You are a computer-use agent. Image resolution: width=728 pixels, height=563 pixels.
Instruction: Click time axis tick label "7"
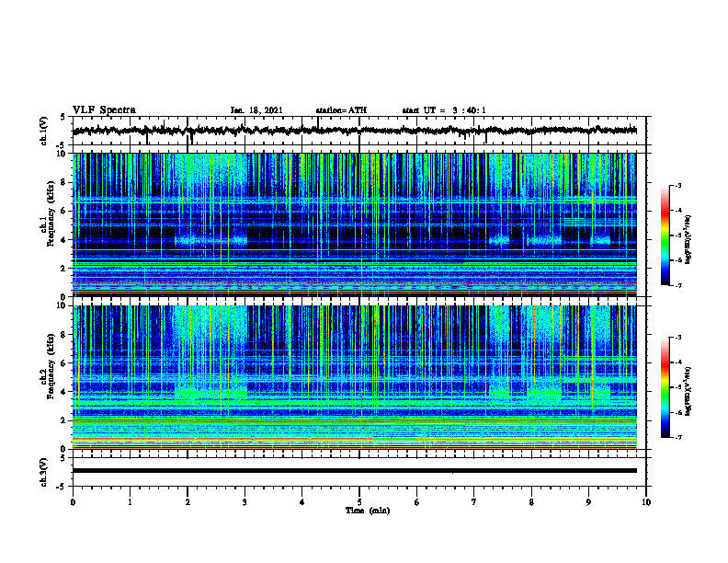[474, 502]
